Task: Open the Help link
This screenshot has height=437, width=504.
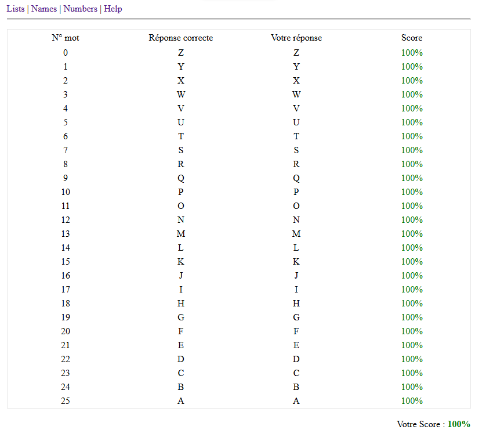Action: (x=113, y=9)
